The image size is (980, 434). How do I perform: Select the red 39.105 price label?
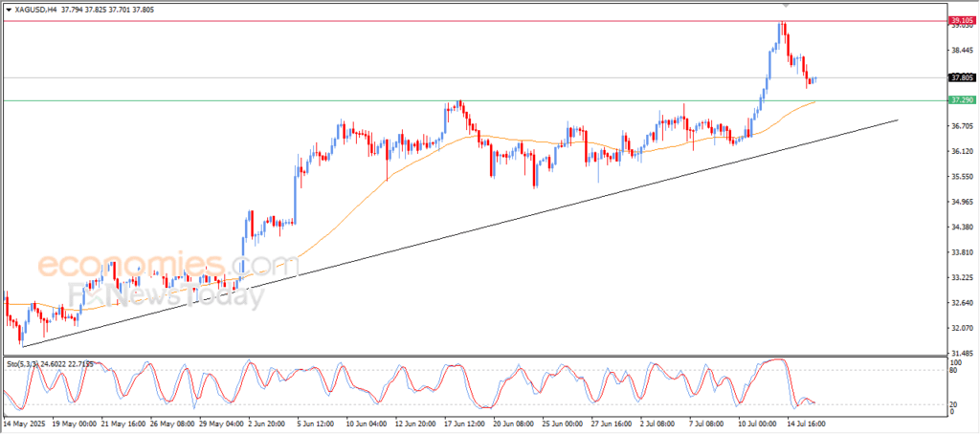(x=959, y=20)
